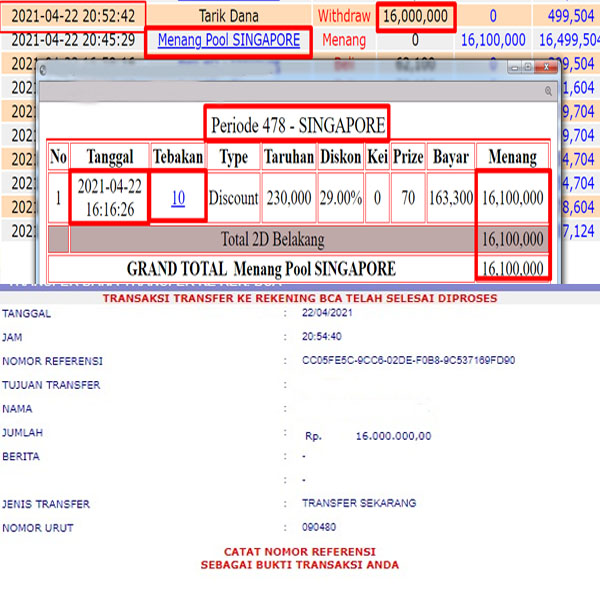600x600 pixels.
Task: Click the TRANSAKSI TRANSFER KE REKENING BCA header
Action: [x=300, y=298]
